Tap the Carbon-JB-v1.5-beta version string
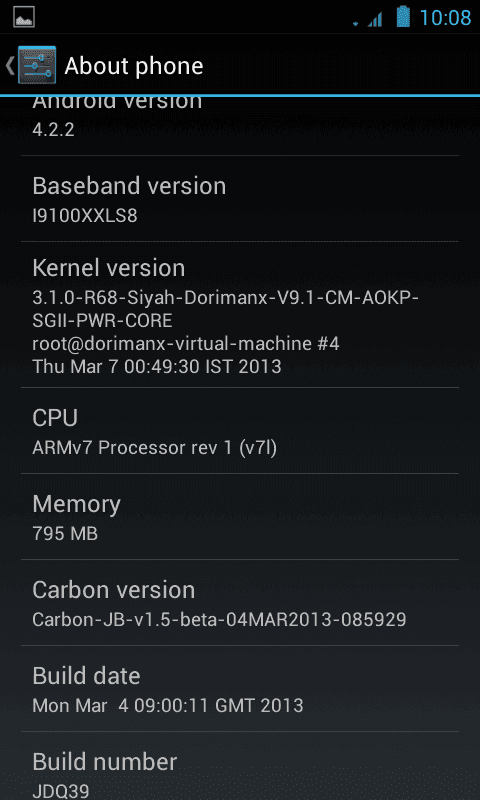 [x=219, y=619]
